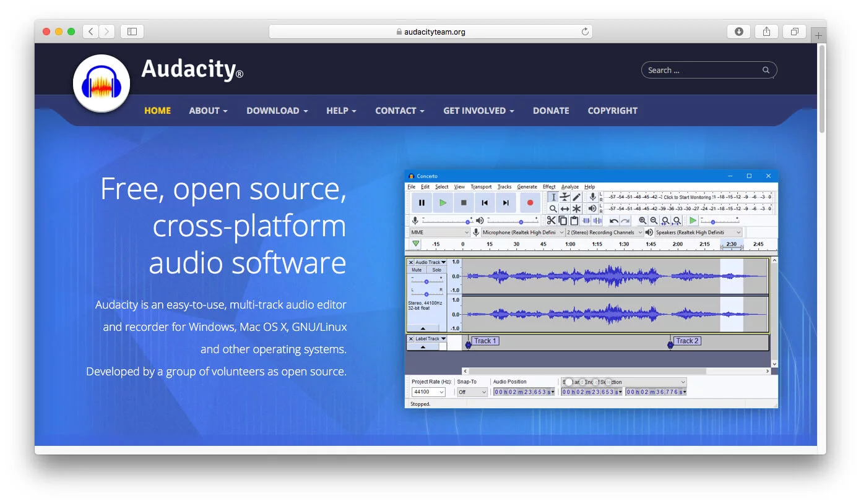Click the Zoom Out magnifier icon
The height and width of the screenshot is (504, 861).
(654, 220)
